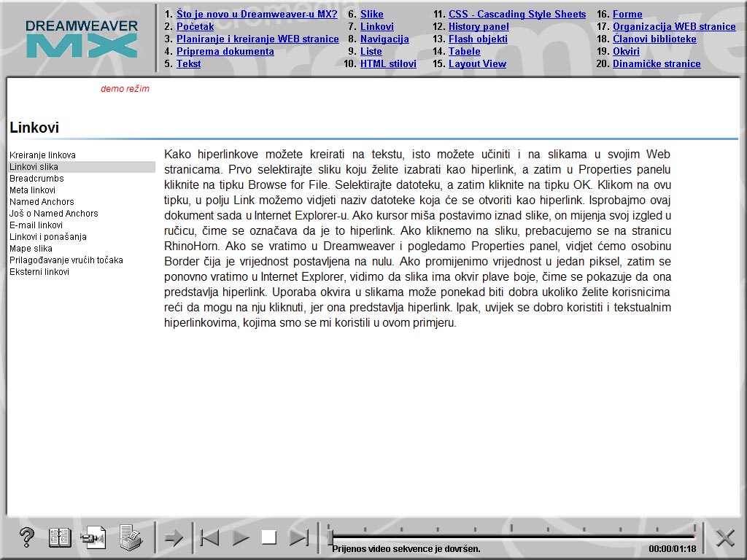Skip to the next video section
Viewport: 747px width, 560px height.
tap(300, 537)
